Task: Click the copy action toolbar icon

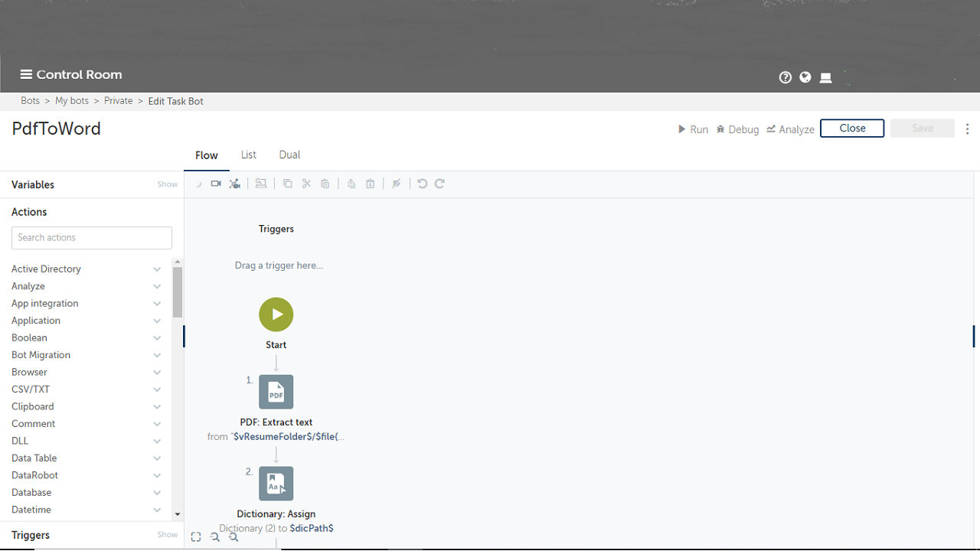Action: tap(288, 184)
